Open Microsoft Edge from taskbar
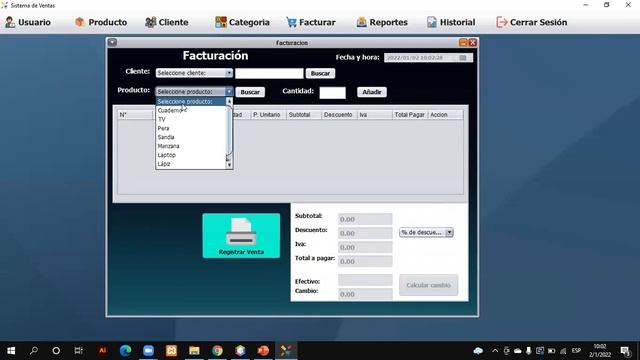Viewport: 640px width, 360px height. coord(125,351)
